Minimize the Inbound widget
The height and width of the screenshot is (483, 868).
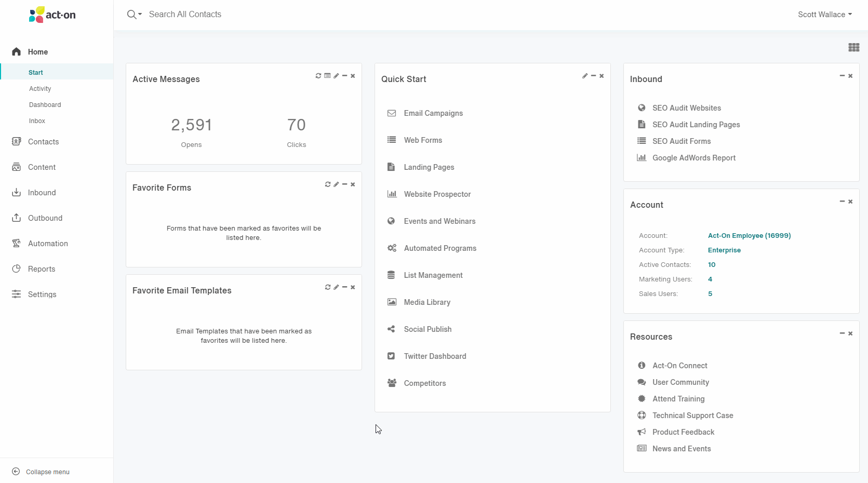[842, 76]
